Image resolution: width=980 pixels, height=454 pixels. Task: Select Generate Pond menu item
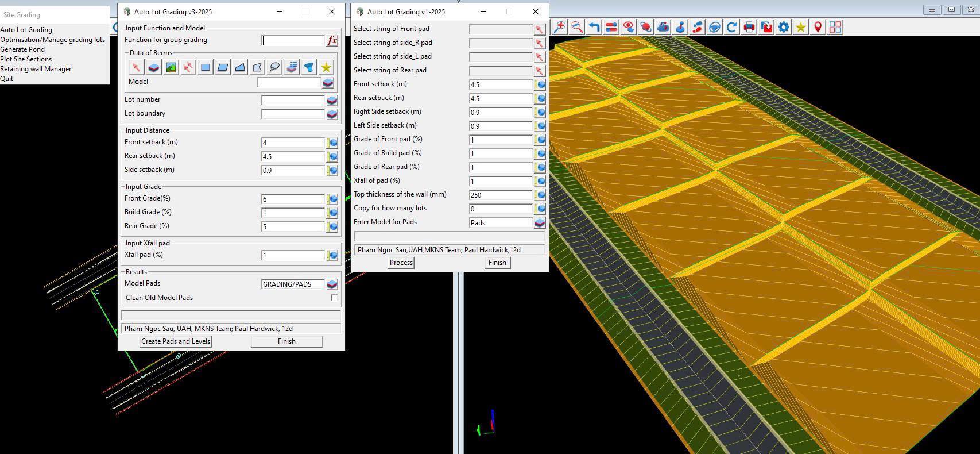pyautogui.click(x=22, y=49)
